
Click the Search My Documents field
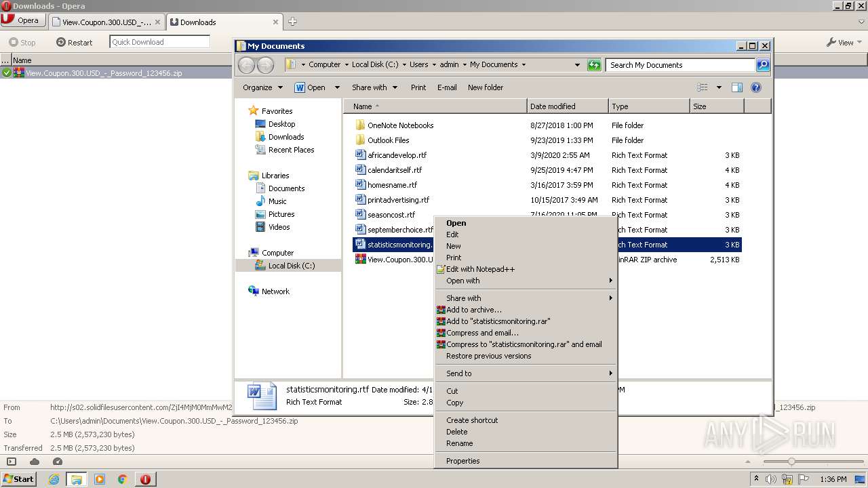[x=680, y=65]
